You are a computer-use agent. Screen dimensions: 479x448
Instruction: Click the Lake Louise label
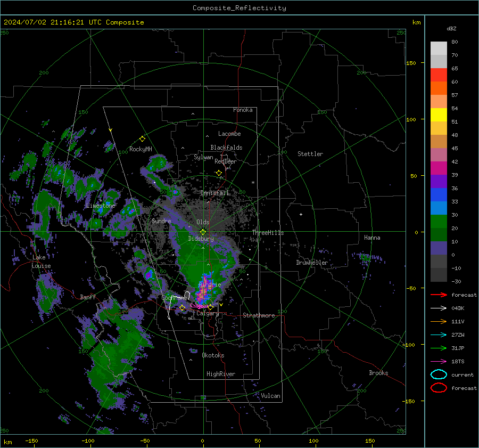pos(41,262)
